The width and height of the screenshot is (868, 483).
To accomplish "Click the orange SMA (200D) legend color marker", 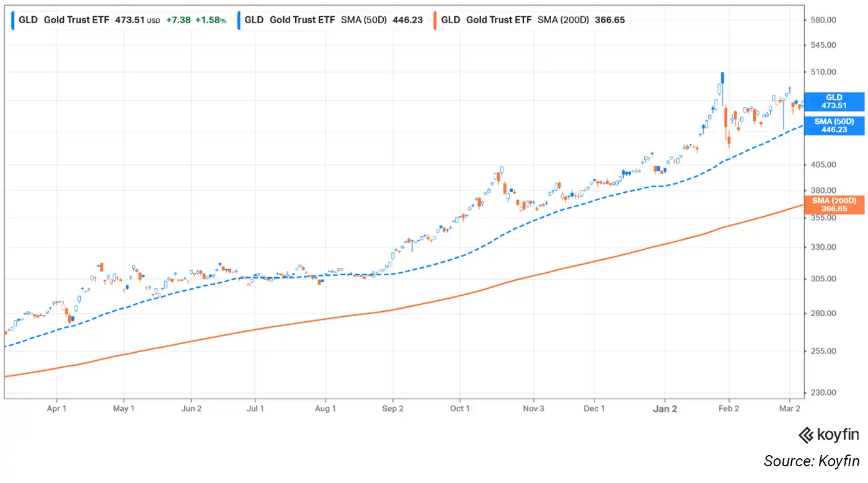I will pyautogui.click(x=435, y=19).
